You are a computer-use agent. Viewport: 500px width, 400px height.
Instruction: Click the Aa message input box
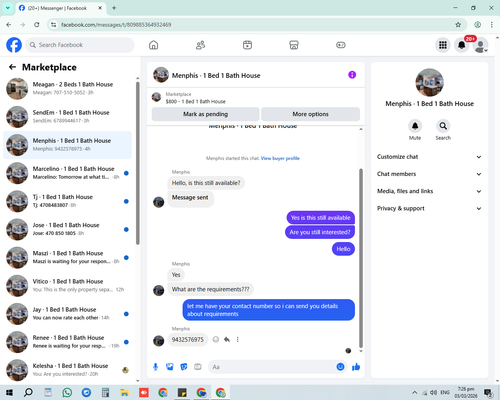272,367
